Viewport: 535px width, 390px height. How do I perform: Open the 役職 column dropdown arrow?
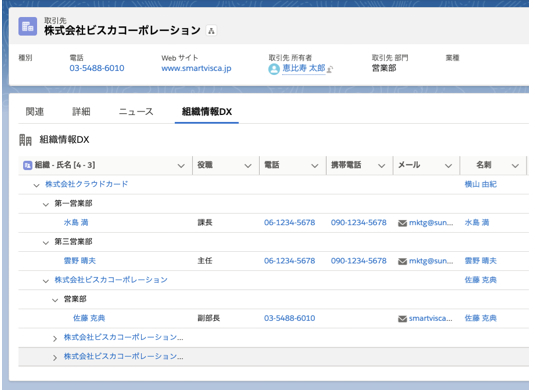coord(248,166)
